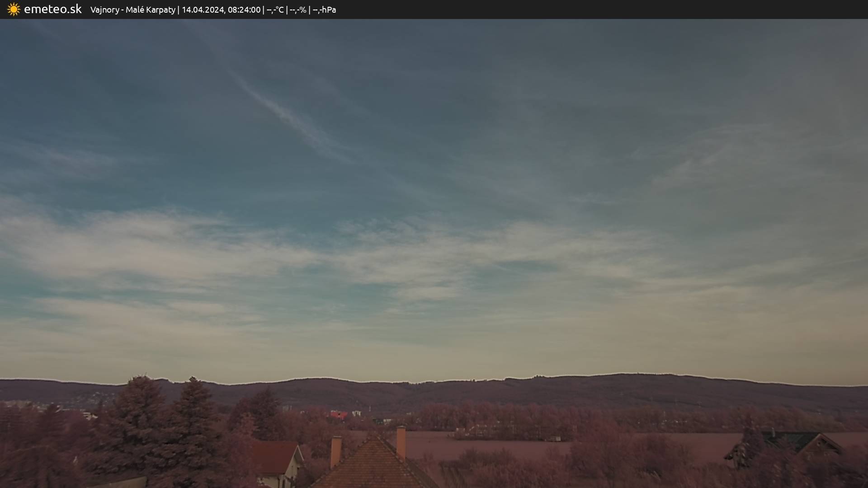Click the --,-°C temperature readout
868x488 pixels.
coord(275,10)
